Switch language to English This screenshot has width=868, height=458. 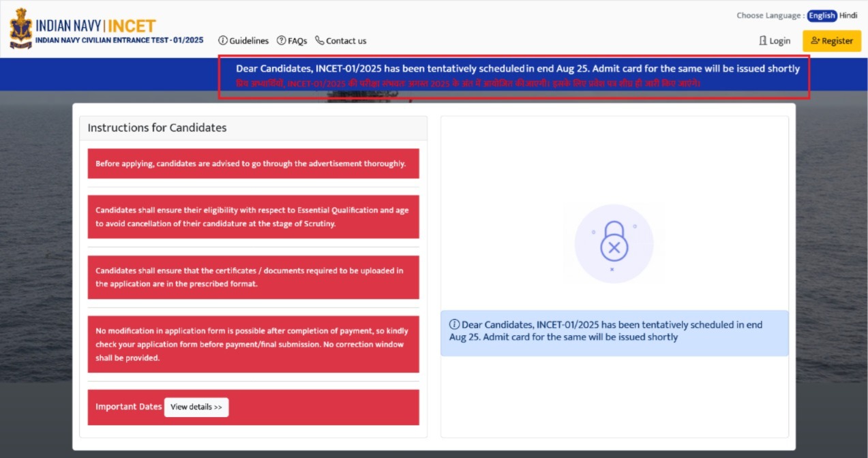coord(822,16)
